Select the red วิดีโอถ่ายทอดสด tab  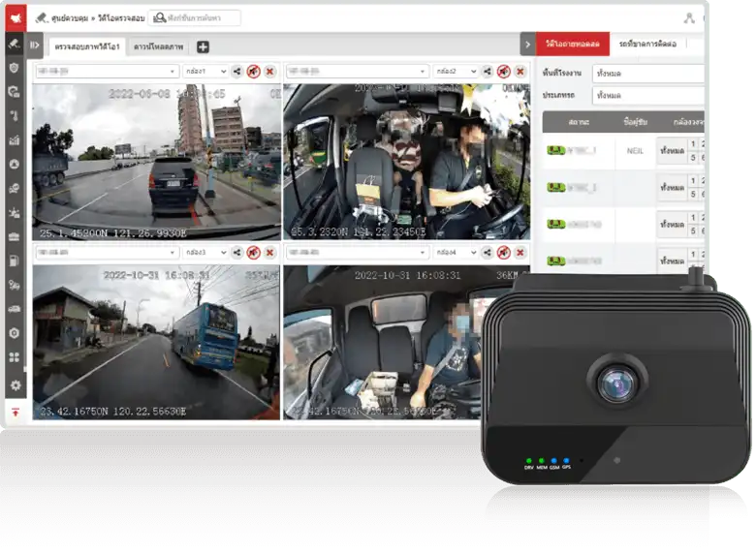click(x=573, y=44)
